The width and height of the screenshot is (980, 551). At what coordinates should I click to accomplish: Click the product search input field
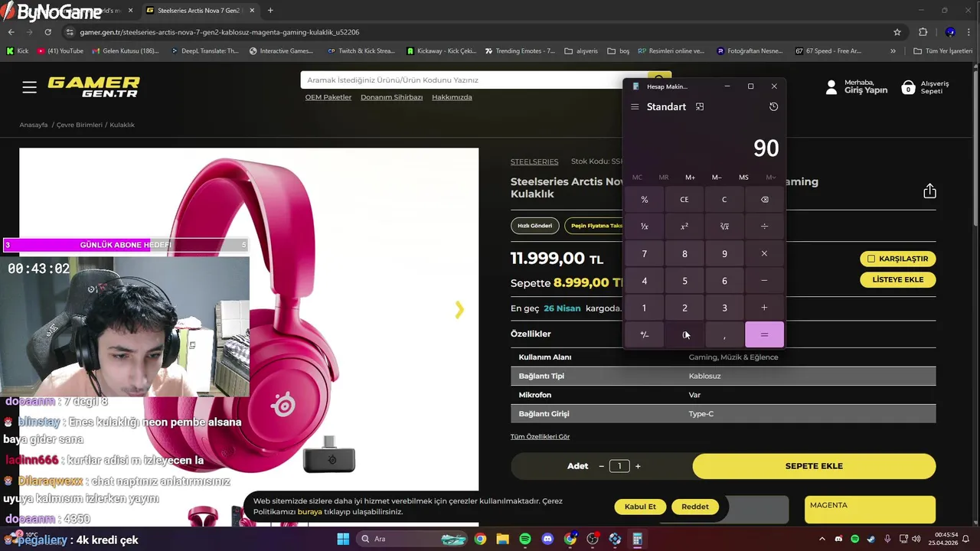click(x=473, y=80)
